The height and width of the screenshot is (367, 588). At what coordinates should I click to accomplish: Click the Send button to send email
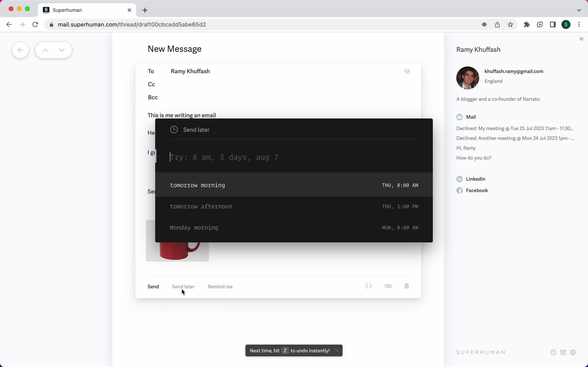coord(153,286)
